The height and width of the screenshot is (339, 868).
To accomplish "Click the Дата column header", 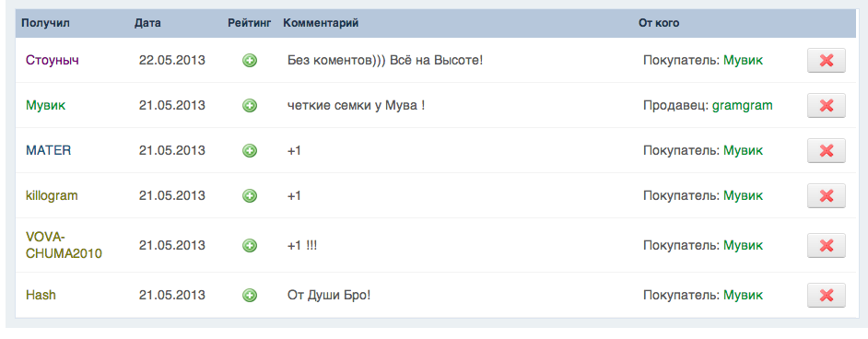I will click(x=147, y=23).
